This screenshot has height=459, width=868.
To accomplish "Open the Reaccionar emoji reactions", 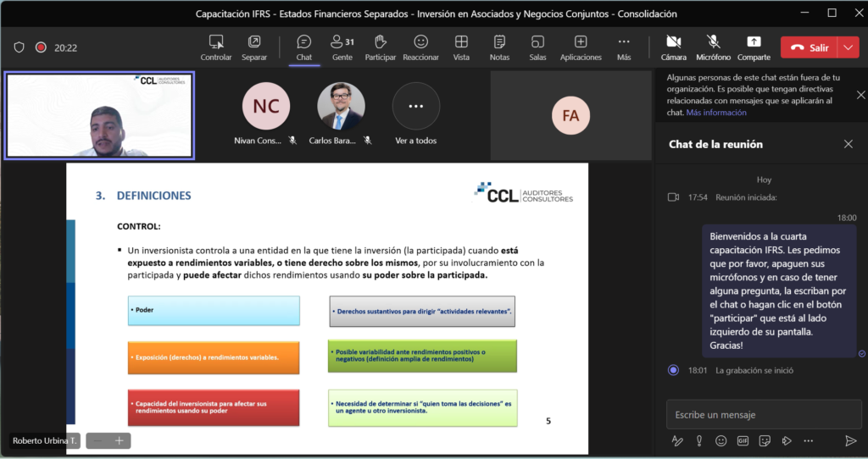I will pyautogui.click(x=420, y=47).
